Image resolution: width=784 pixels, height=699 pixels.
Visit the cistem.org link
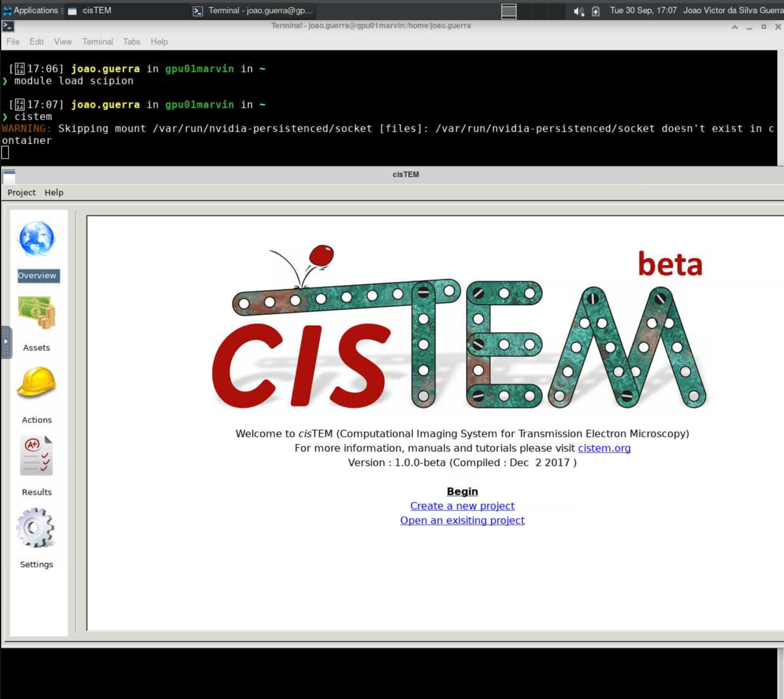[604, 448]
